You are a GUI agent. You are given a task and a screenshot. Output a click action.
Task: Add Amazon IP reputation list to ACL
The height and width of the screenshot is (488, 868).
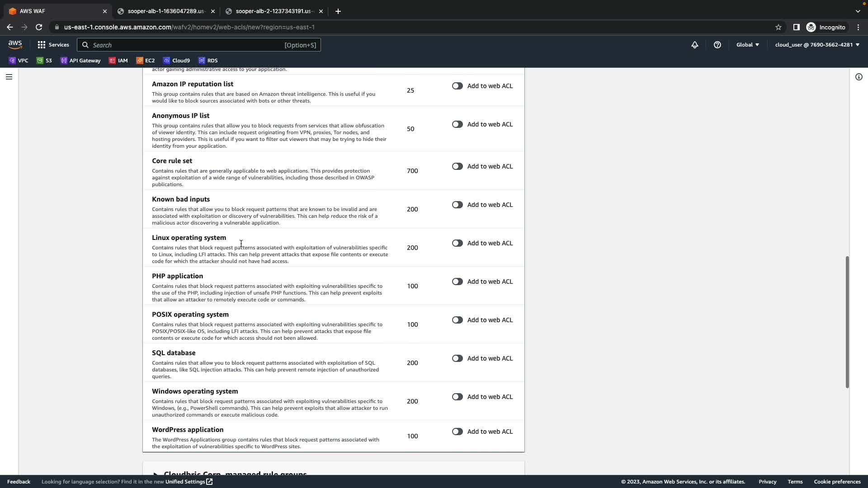point(457,86)
